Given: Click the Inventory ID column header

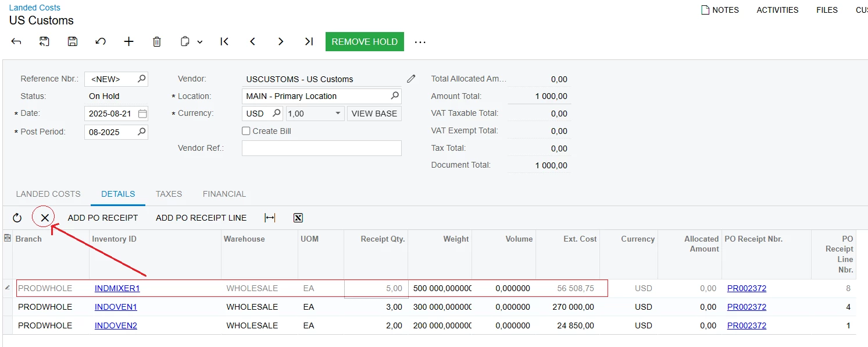Looking at the screenshot, I should (155, 254).
